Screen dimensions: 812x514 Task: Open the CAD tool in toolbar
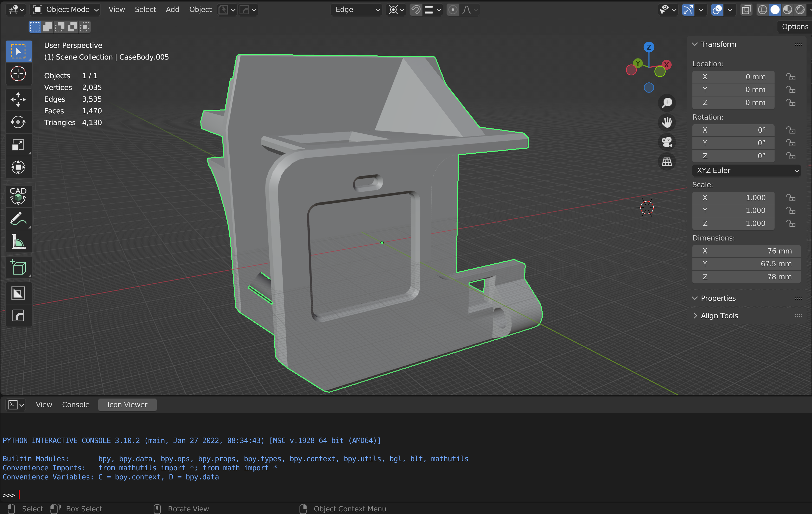coord(18,196)
